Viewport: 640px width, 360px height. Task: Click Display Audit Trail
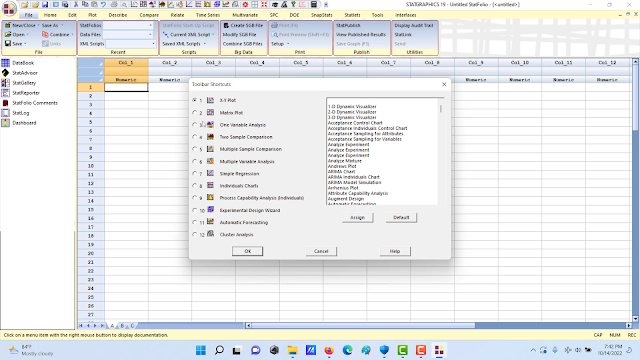[413, 25]
